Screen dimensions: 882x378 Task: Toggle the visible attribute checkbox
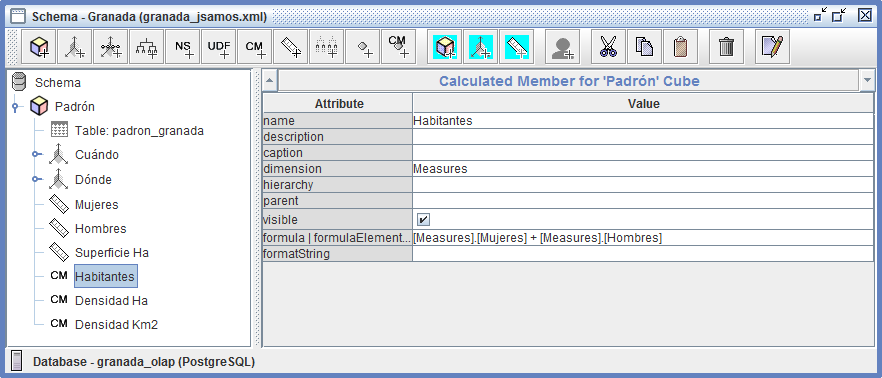tap(423, 219)
